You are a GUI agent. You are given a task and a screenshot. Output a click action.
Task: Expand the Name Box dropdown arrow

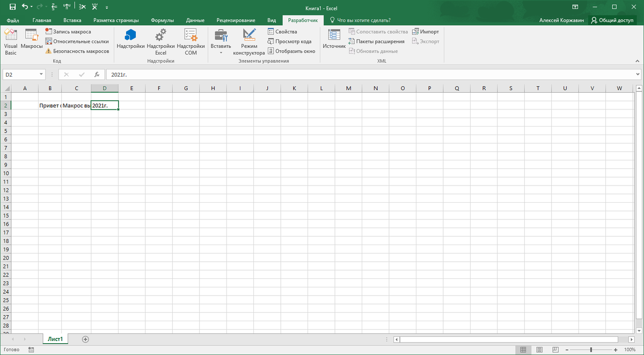pos(42,75)
